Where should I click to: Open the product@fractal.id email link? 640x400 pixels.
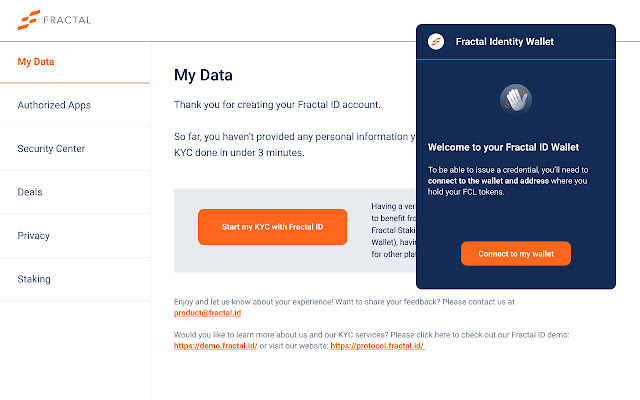pos(207,313)
